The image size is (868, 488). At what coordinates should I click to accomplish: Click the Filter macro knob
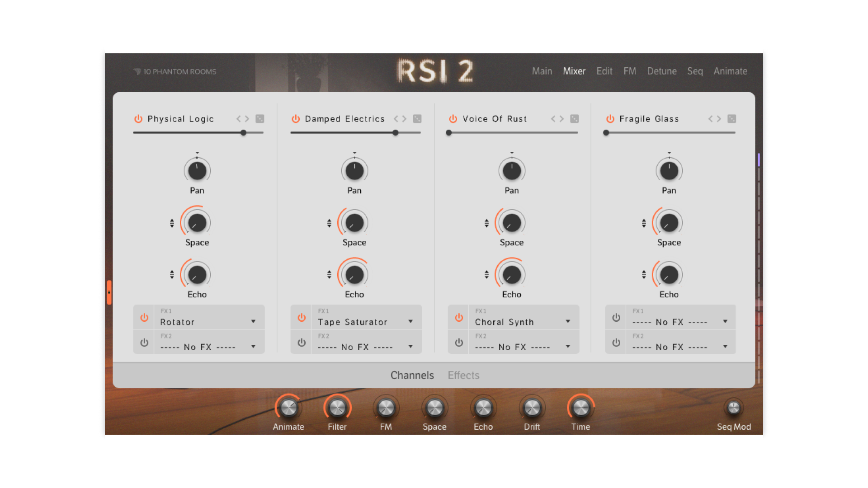(x=337, y=408)
